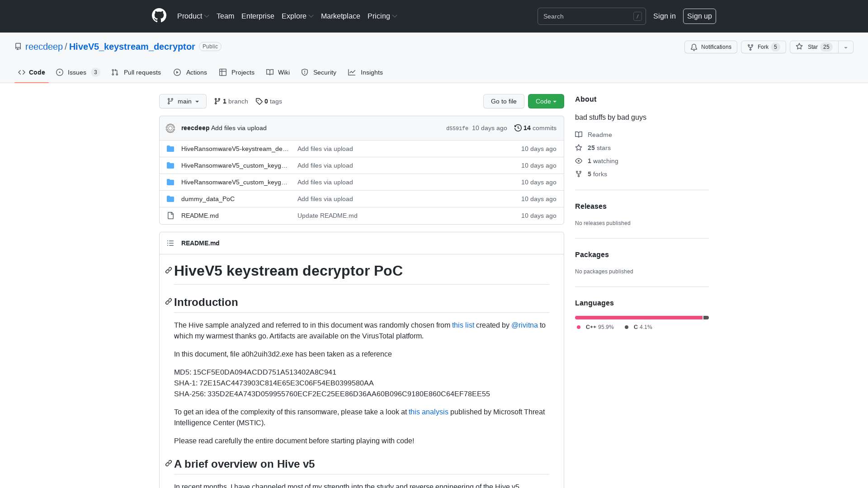Open the dummy_data_PoC folder icon

tap(170, 199)
